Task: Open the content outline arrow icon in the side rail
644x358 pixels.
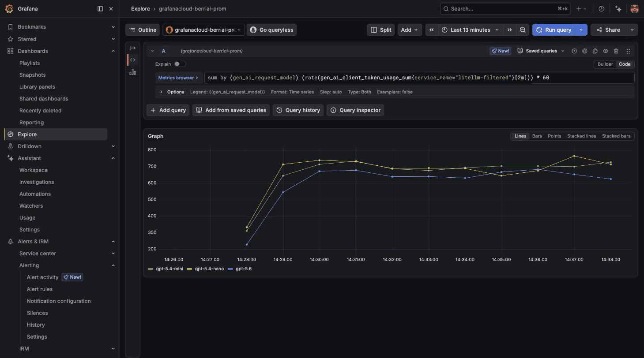Action: [x=132, y=48]
